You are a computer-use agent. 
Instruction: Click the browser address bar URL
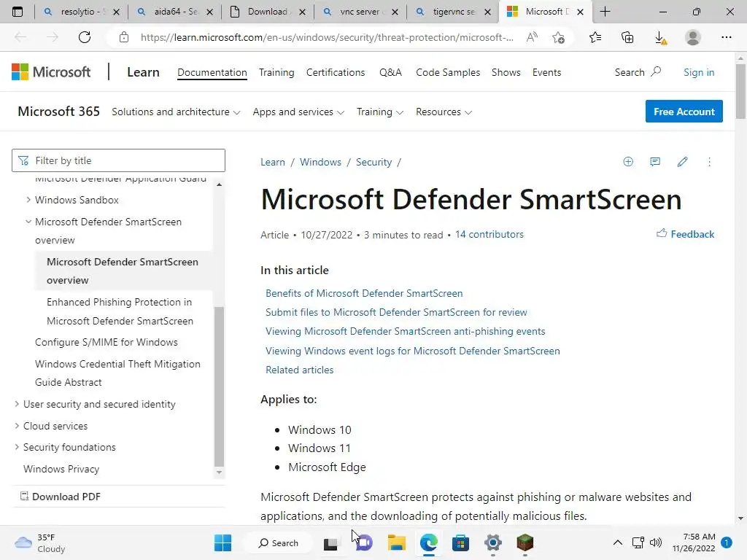pyautogui.click(x=327, y=37)
